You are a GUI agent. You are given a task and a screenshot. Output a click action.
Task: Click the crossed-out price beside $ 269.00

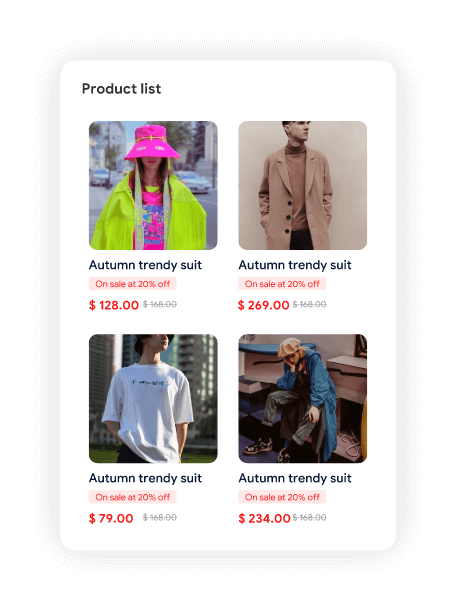[x=309, y=304]
